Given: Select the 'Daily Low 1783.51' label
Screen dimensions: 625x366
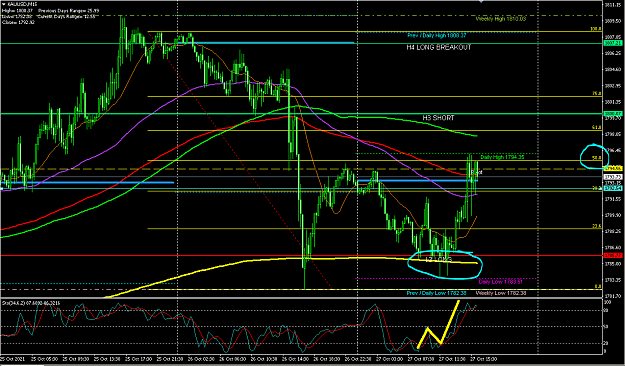Looking at the screenshot, I should (500, 282).
